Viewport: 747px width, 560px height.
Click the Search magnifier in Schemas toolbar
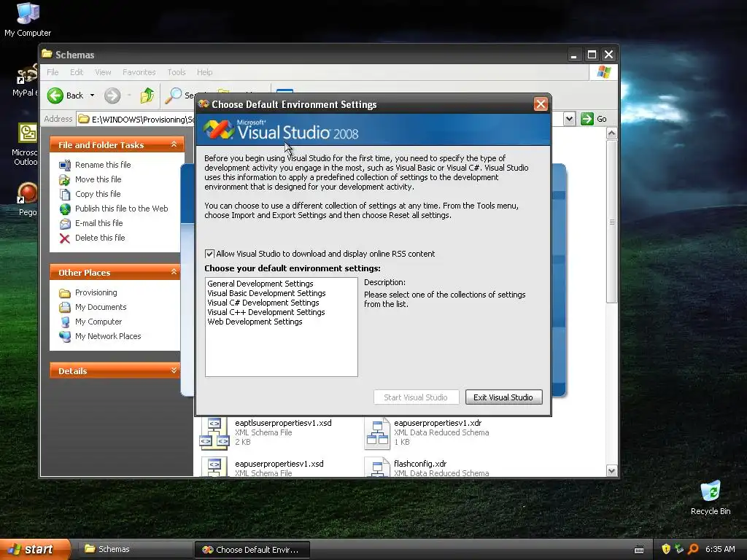click(173, 96)
